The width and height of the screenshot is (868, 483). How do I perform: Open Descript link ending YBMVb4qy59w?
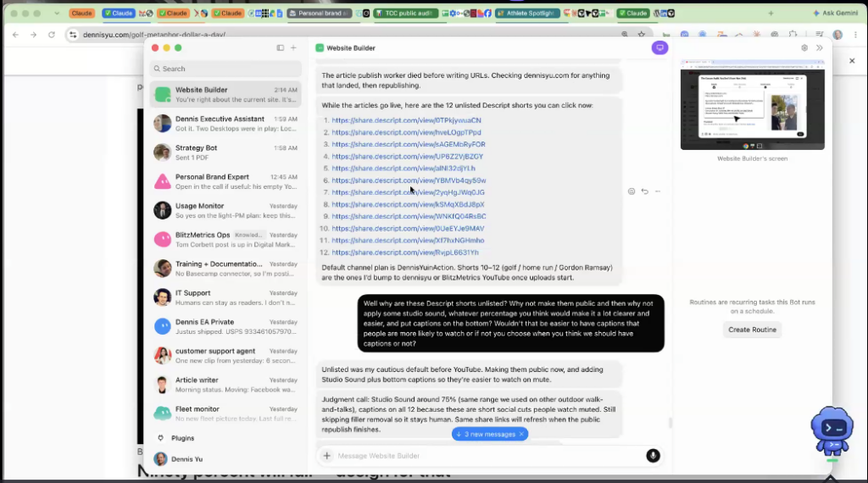409,180
